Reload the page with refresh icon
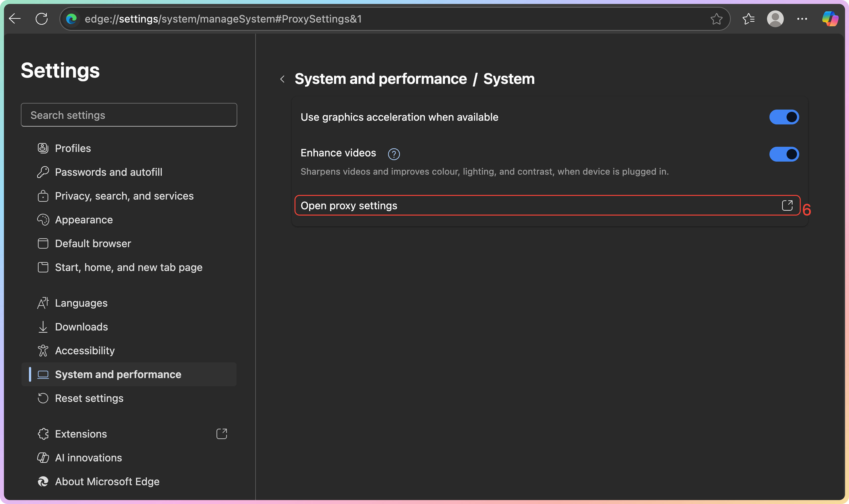 pyautogui.click(x=42, y=19)
